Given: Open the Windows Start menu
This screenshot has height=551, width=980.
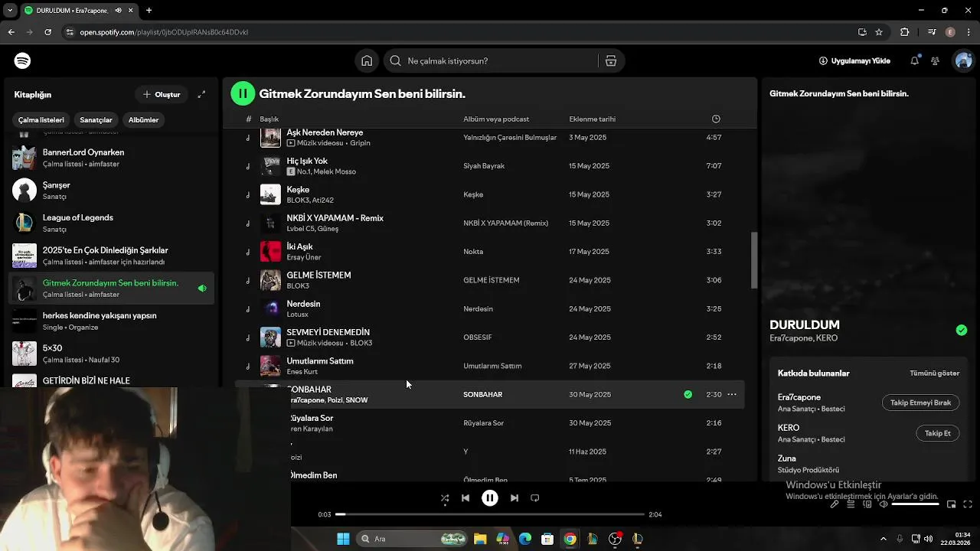Looking at the screenshot, I should [343, 539].
